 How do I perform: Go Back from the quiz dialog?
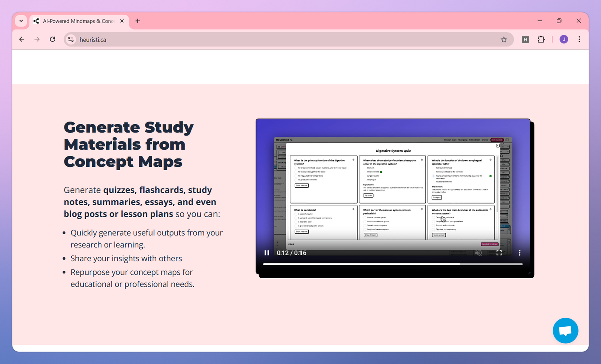[x=291, y=244]
